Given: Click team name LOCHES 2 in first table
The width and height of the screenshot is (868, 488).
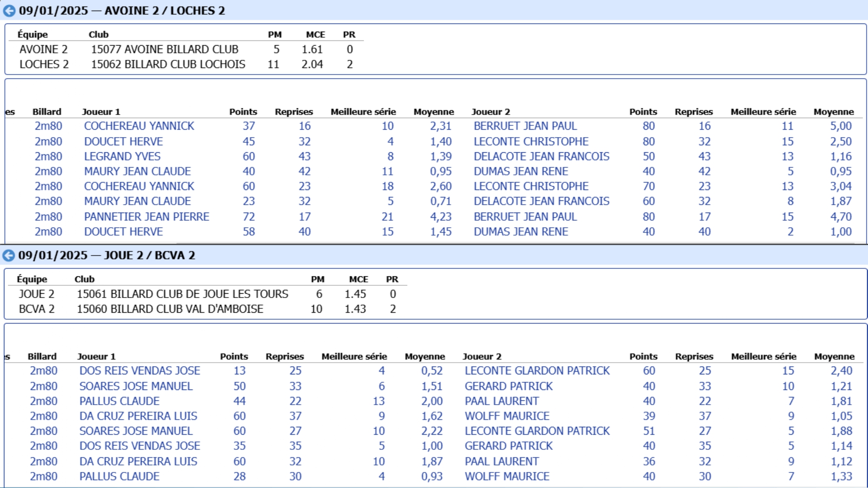Looking at the screenshot, I should tap(44, 64).
